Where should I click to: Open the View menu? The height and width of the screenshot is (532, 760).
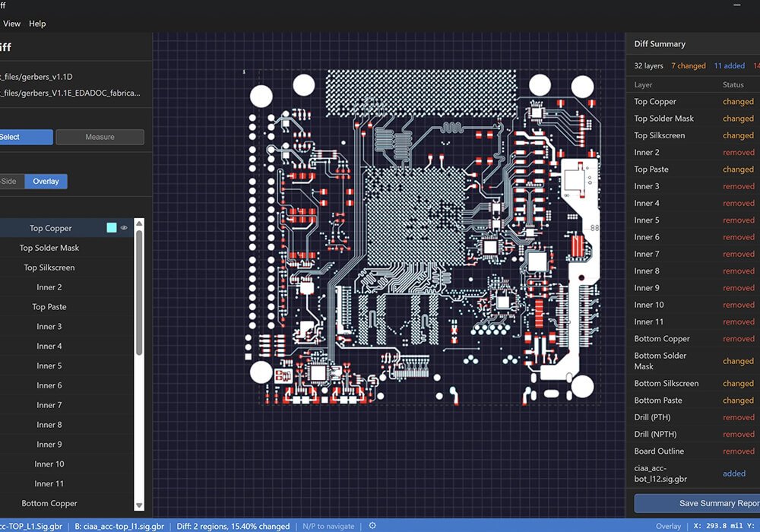point(11,24)
